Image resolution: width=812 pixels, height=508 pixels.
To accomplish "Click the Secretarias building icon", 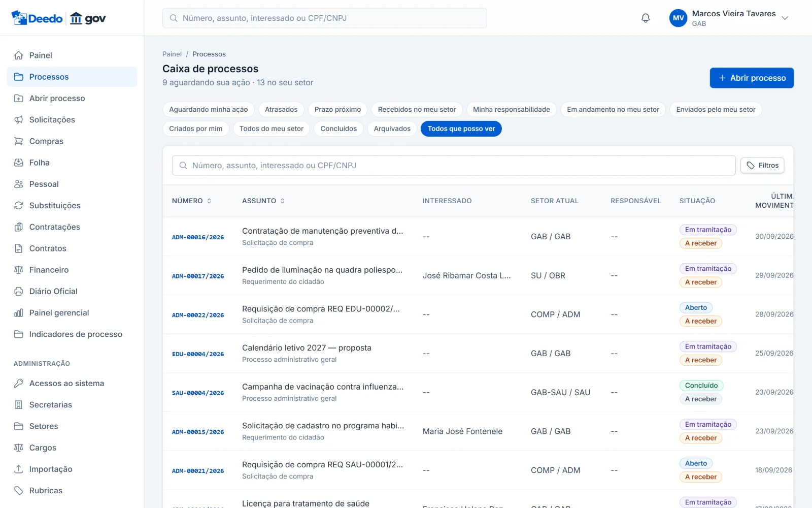I will (19, 405).
